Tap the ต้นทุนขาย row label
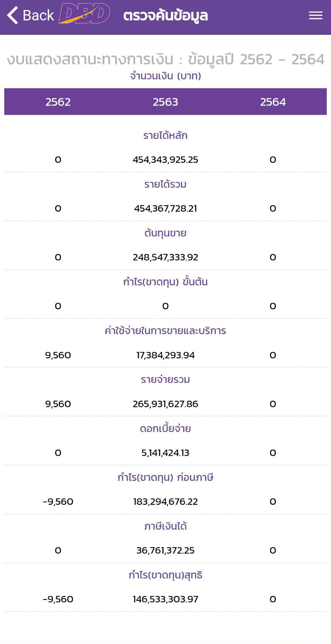This screenshot has height=644, width=331. [165, 233]
